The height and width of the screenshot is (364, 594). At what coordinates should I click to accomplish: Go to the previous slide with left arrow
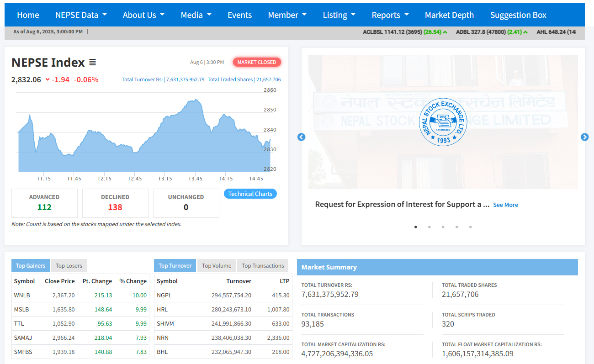pyautogui.click(x=301, y=137)
